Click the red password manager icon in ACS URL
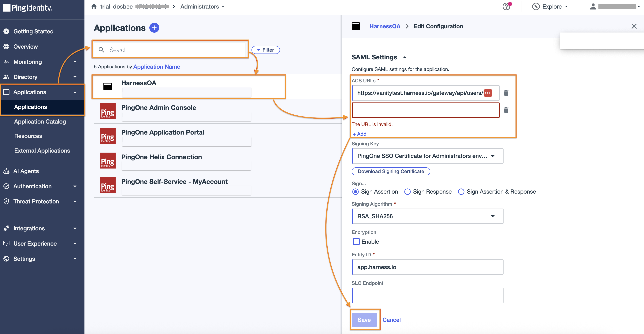This screenshot has height=334, width=644. point(488,93)
